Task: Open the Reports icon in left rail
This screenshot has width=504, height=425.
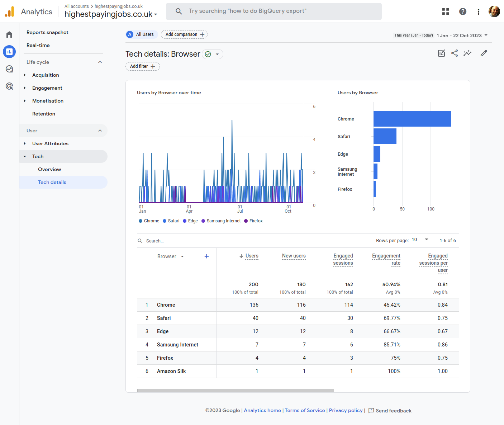Action: point(9,52)
